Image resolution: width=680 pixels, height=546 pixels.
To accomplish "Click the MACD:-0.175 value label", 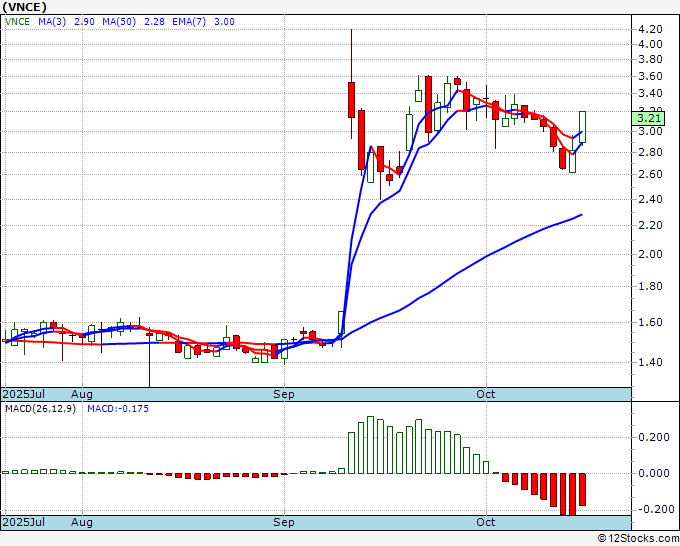I will click(118, 409).
